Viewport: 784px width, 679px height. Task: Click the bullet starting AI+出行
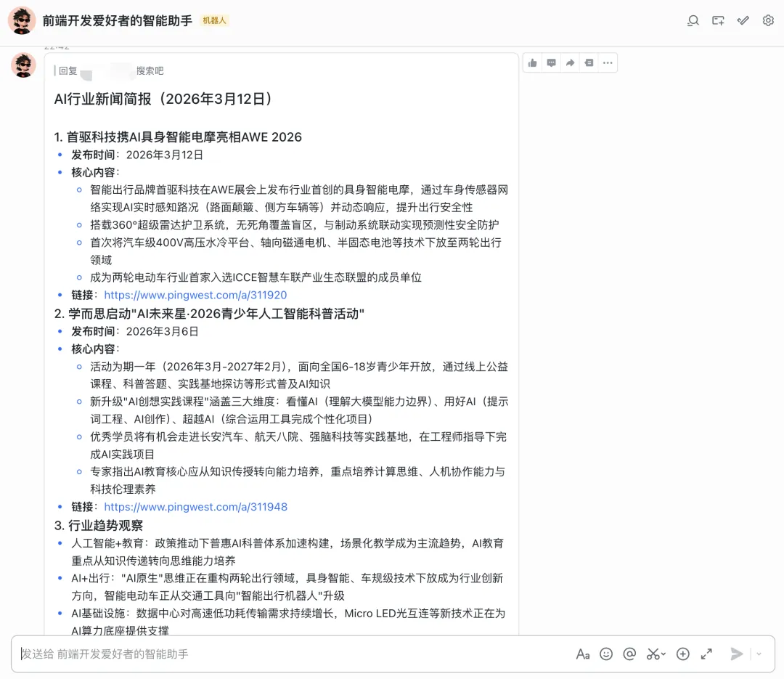[x=287, y=587]
